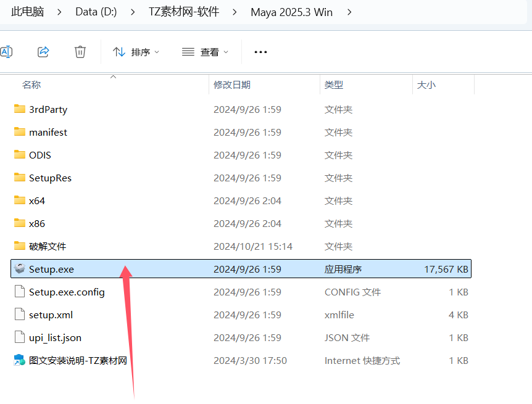
Task: Click the 3rdParty folder icon
Action: pyautogui.click(x=20, y=109)
